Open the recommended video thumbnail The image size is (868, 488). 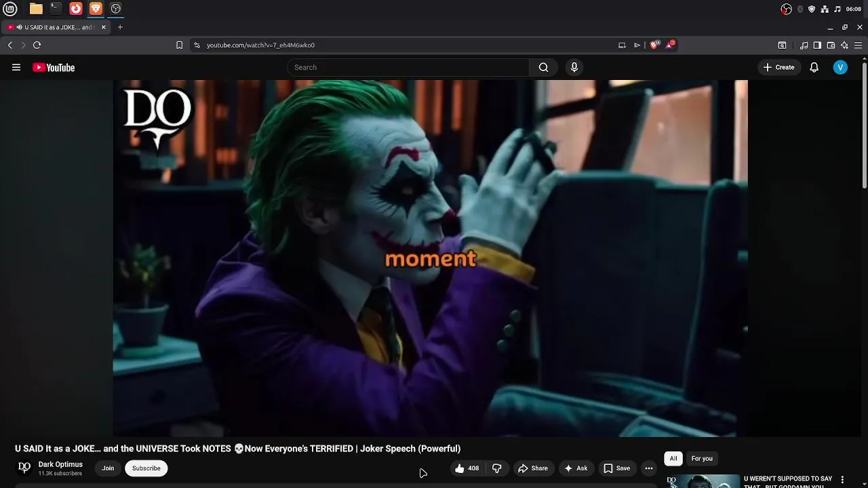pos(703,481)
